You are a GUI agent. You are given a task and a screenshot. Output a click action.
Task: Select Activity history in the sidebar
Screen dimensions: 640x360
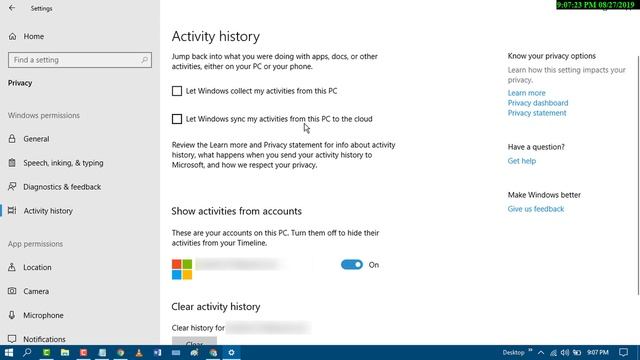(48, 211)
